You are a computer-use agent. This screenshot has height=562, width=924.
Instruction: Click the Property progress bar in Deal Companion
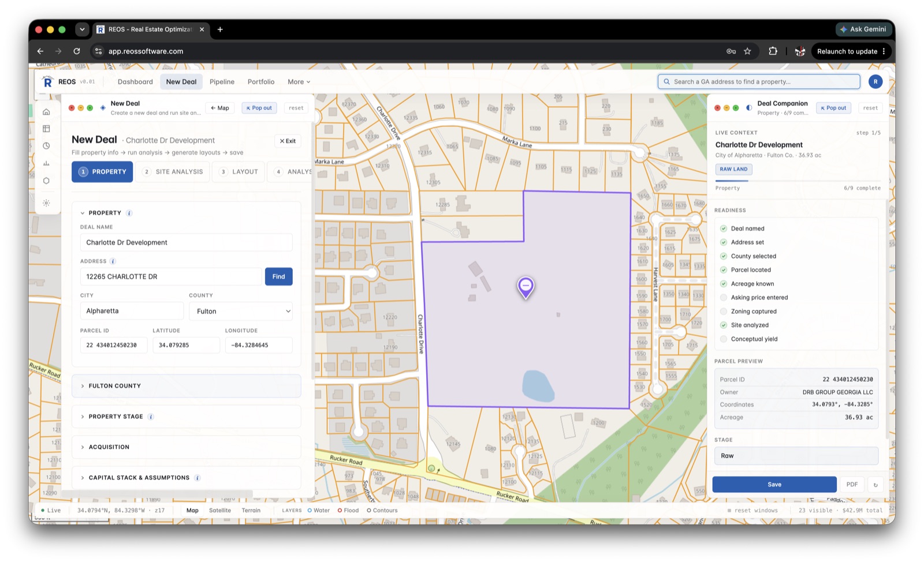[798, 181]
